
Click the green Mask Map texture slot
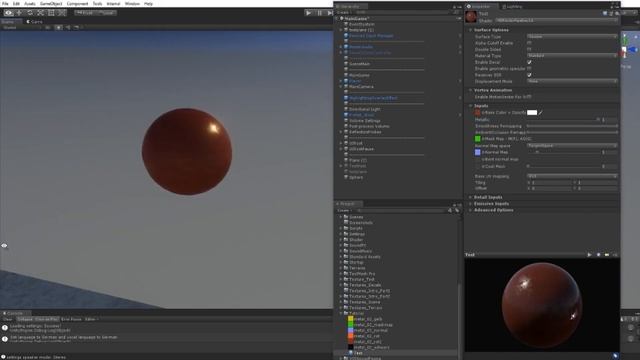[x=477, y=139]
